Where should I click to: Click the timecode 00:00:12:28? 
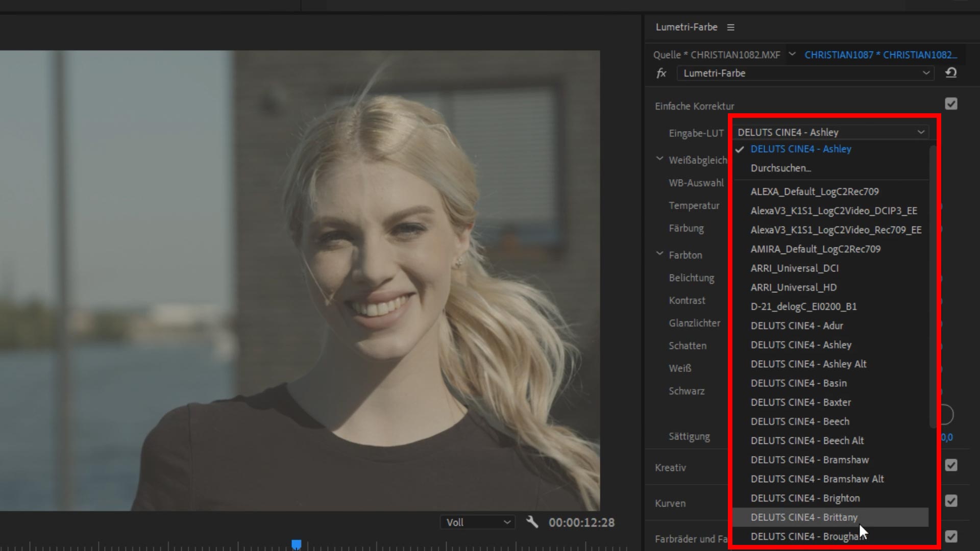pyautogui.click(x=581, y=522)
